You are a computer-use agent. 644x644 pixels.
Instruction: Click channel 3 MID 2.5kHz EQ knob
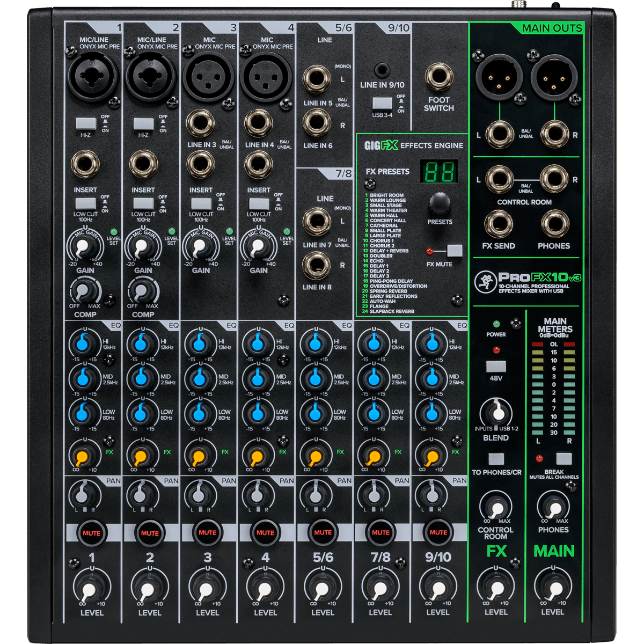[200, 378]
